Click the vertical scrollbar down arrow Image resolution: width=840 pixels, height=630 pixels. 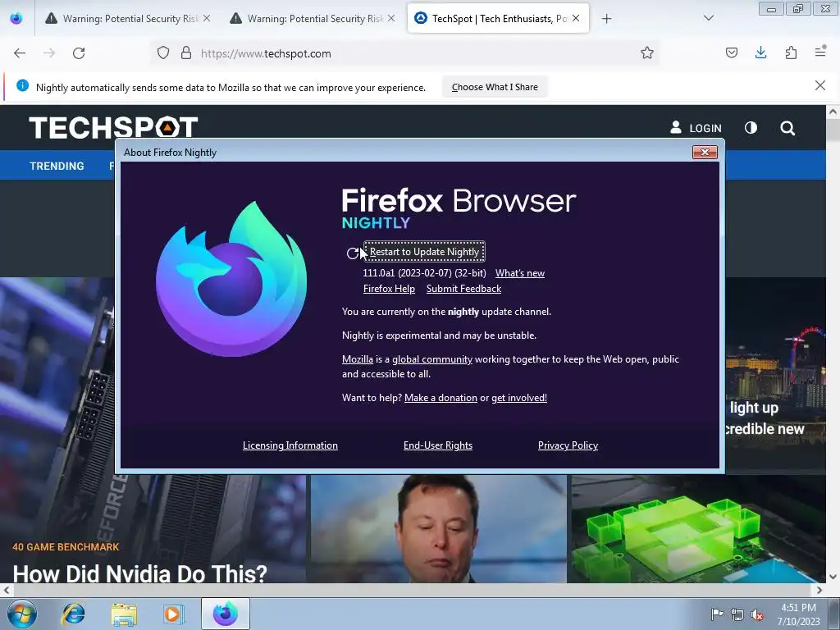(833, 577)
